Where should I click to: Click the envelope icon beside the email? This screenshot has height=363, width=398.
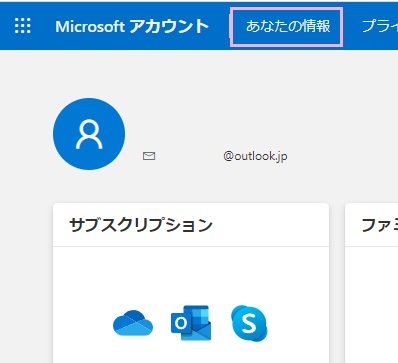149,156
